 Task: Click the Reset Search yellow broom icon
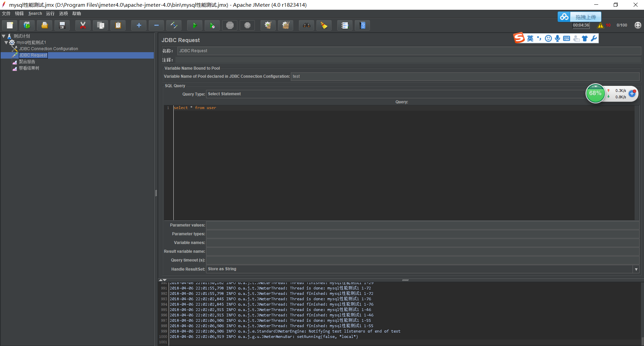(x=324, y=25)
